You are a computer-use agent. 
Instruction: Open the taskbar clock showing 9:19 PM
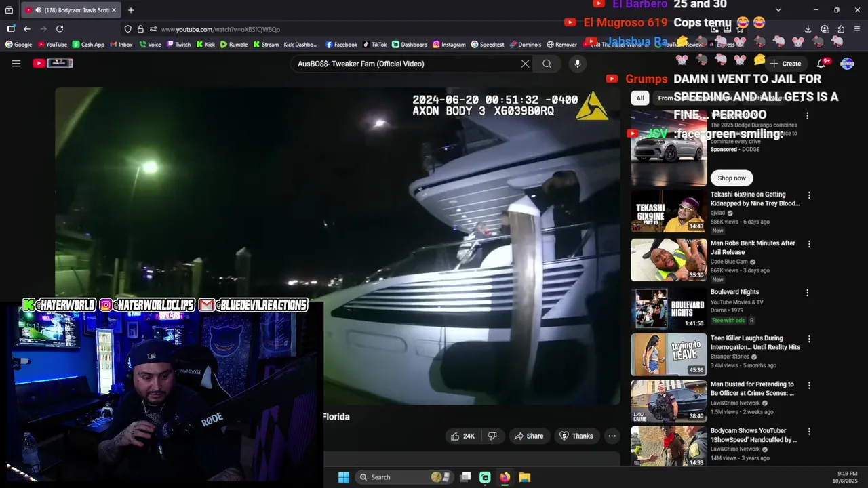(847, 477)
